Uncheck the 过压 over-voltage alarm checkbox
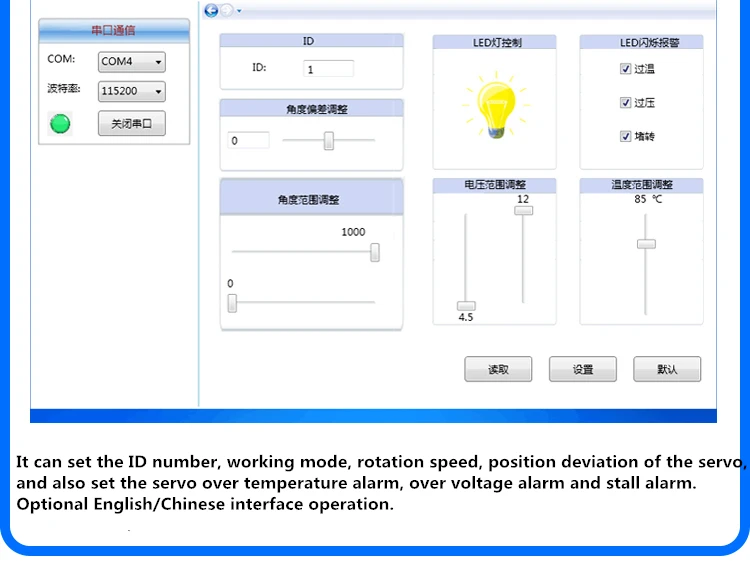Viewport: 750px width, 564px height. (x=625, y=102)
